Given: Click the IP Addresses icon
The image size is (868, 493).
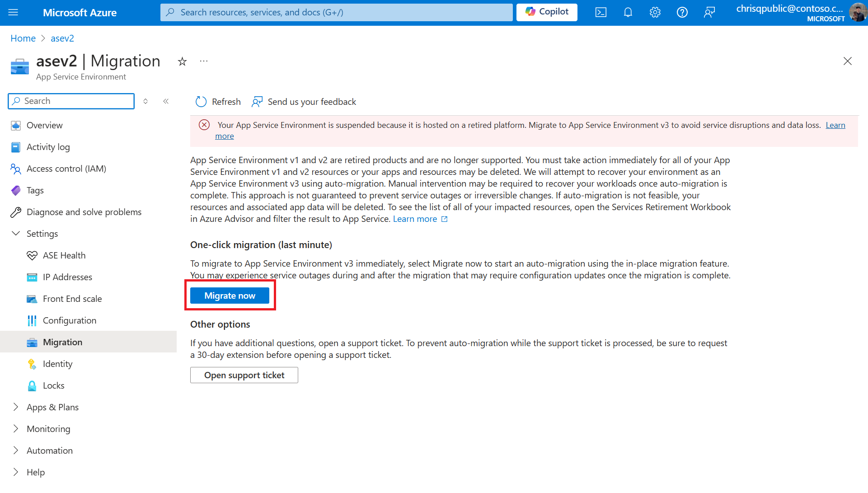Looking at the screenshot, I should pos(31,277).
